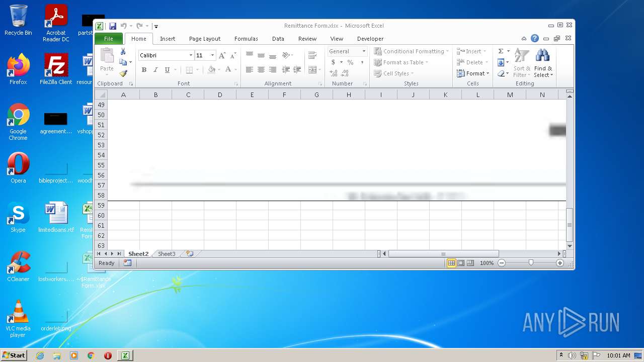Click the Insert cells button

472,51
